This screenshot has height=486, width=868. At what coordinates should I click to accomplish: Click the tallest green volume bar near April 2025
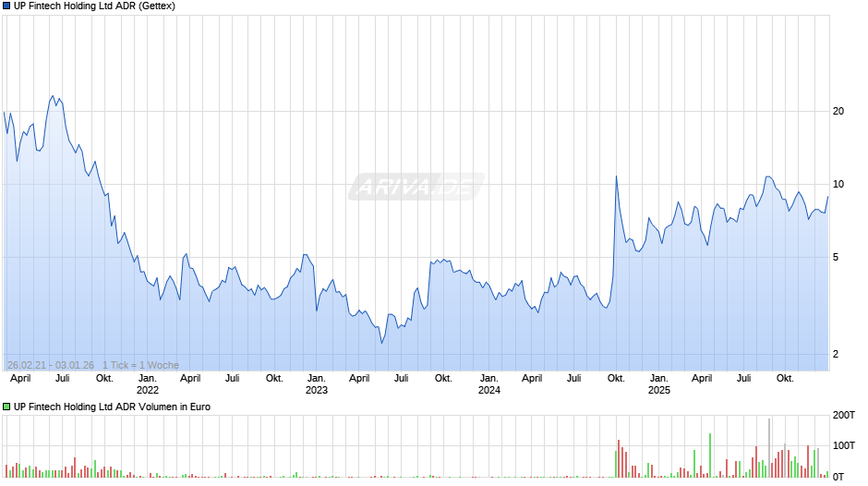pyautogui.click(x=710, y=455)
